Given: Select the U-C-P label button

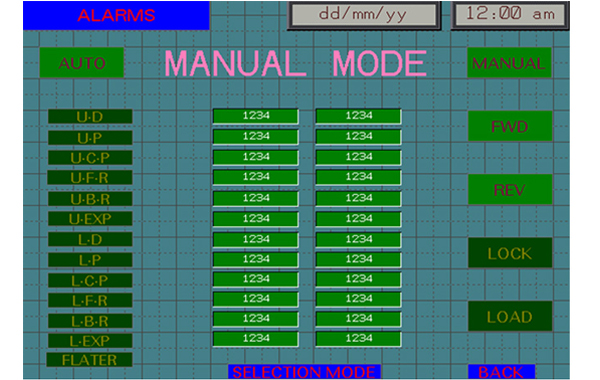Looking at the screenshot, I should (x=90, y=158).
